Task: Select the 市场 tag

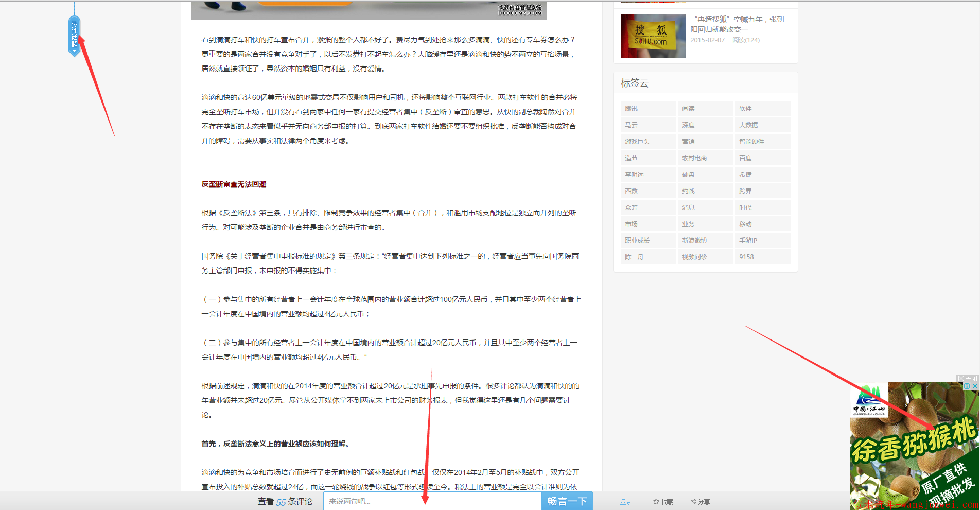Action: 649,224
